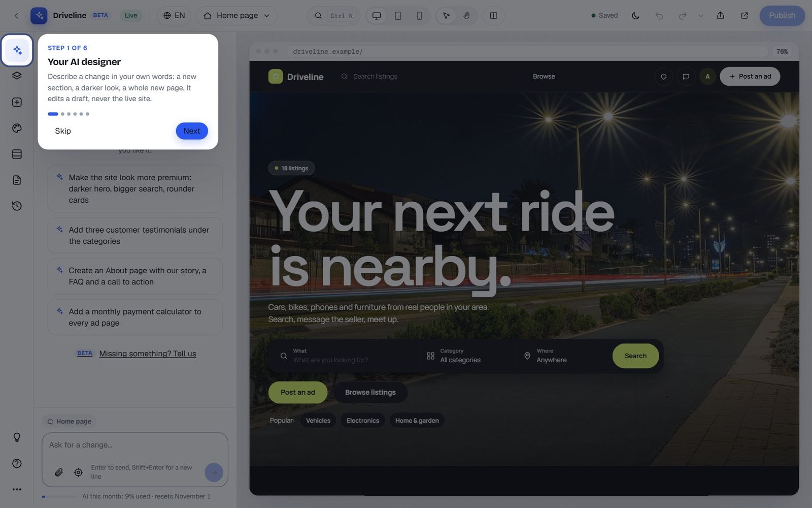Open the Missing something? Tell us link
The height and width of the screenshot is (508, 812).
point(148,354)
